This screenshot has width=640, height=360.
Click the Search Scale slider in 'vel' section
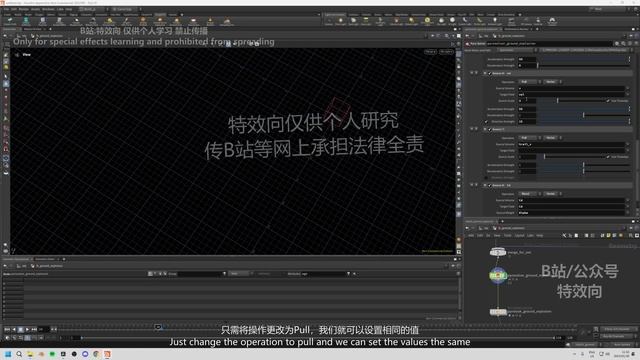[x=571, y=101]
